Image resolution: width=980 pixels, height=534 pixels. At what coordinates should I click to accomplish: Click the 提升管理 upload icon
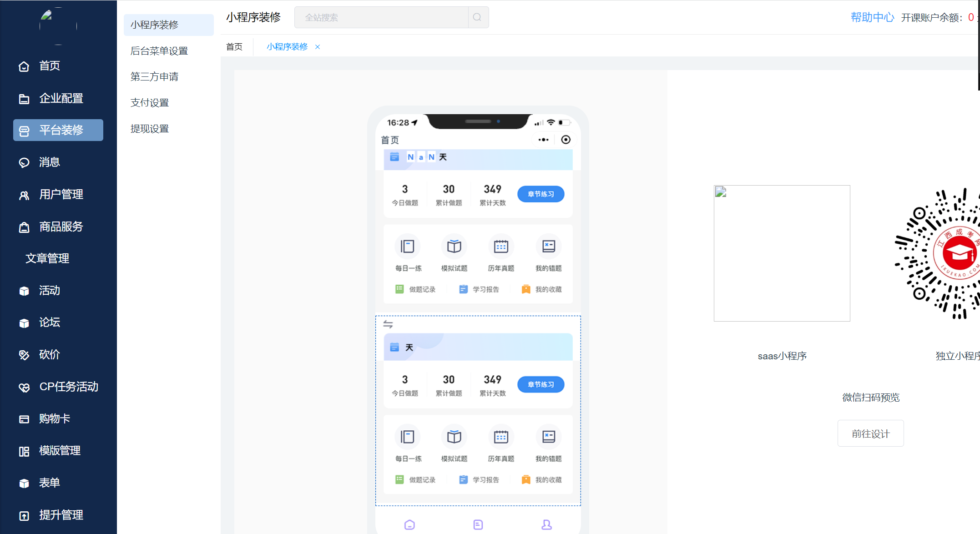pos(24,516)
